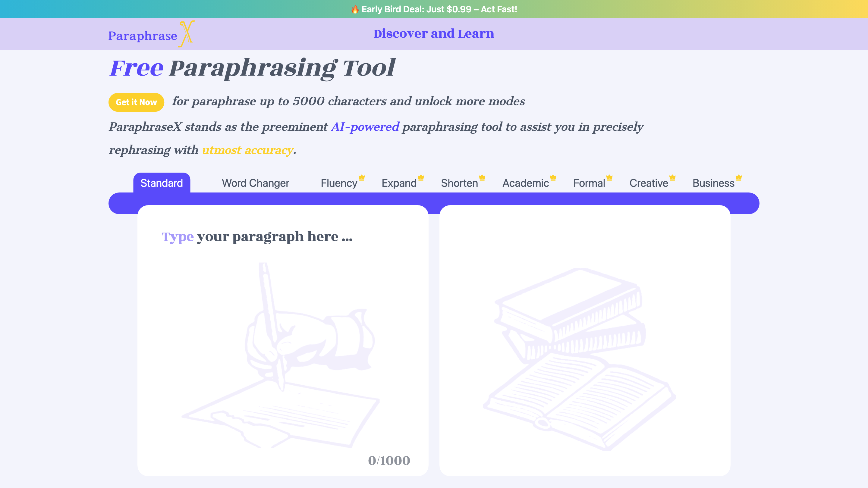Click the crown icon next to Business
This screenshot has height=488, width=868.
coord(738,178)
